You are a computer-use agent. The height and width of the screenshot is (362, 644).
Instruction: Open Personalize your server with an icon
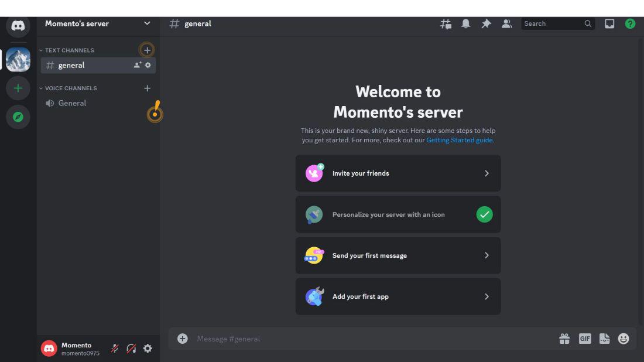[x=398, y=214]
